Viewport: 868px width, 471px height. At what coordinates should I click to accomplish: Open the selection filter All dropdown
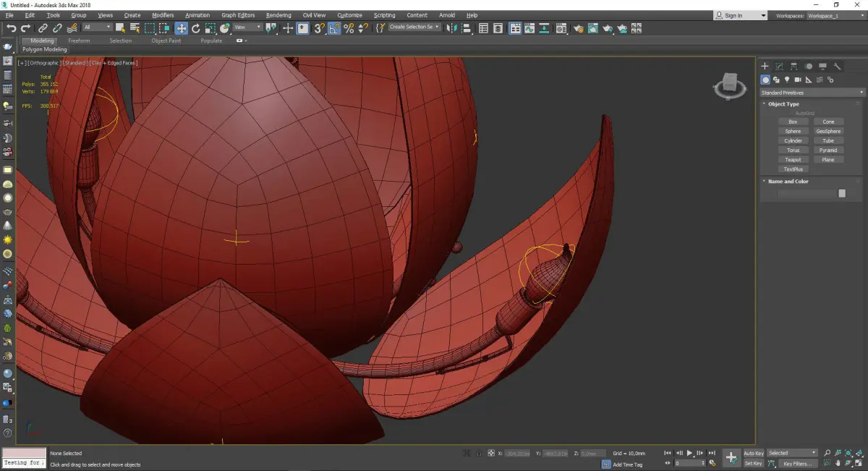[98, 27]
